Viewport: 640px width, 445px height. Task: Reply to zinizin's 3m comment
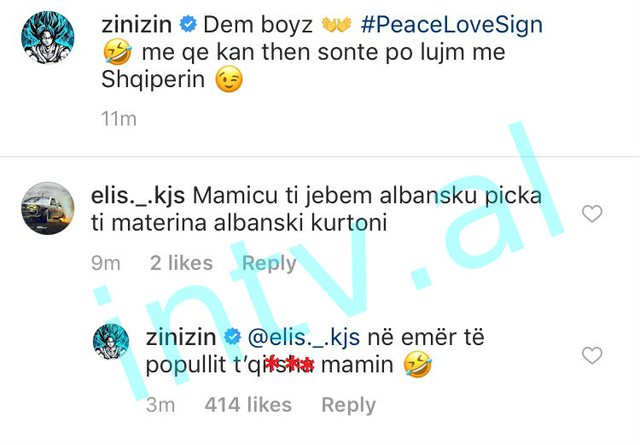click(x=348, y=405)
